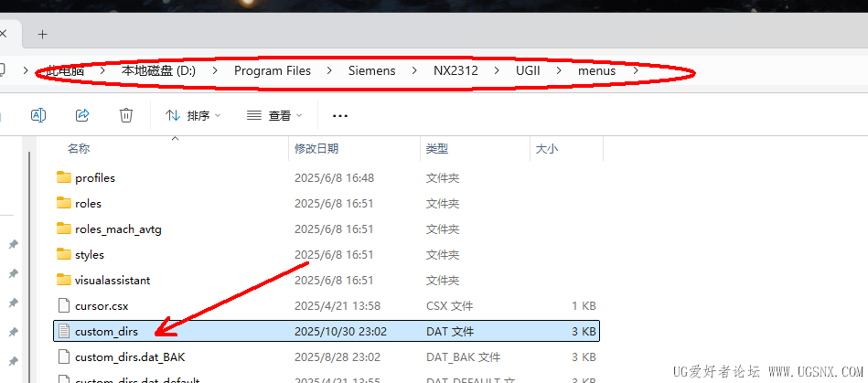Expand the chevron after menus in breadcrumb
The height and width of the screenshot is (383, 868).
[x=635, y=71]
